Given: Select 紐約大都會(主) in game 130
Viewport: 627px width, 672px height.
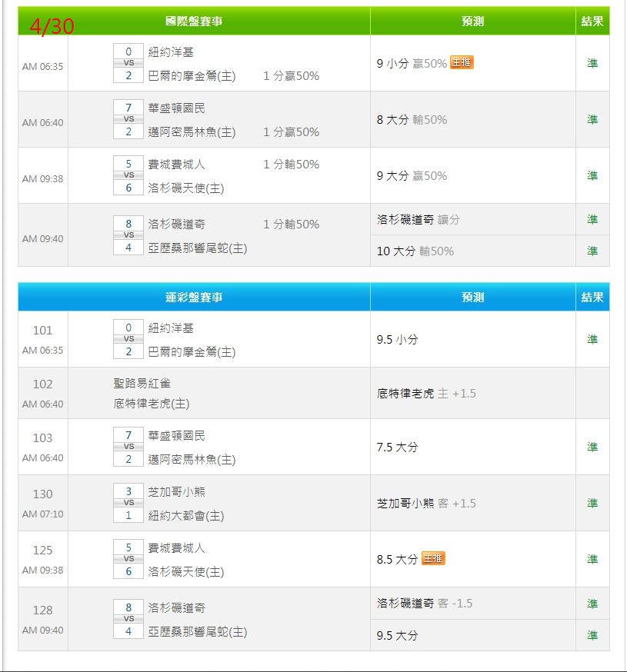Looking at the screenshot, I should point(186,516).
